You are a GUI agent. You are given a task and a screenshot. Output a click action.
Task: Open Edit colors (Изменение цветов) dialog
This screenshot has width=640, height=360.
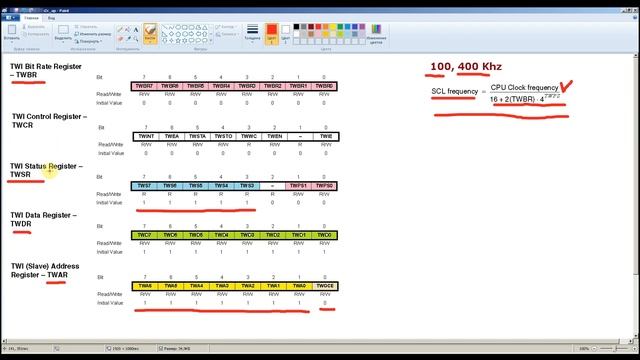376,33
